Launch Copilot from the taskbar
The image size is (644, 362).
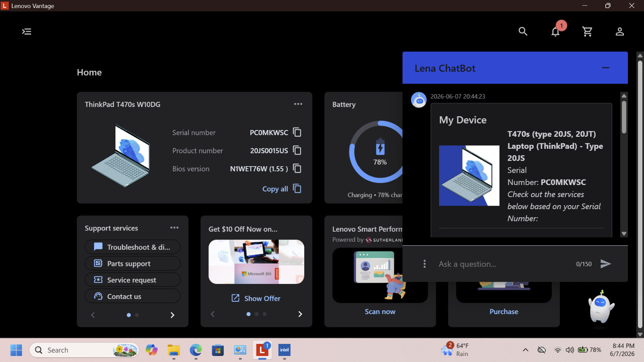152,350
